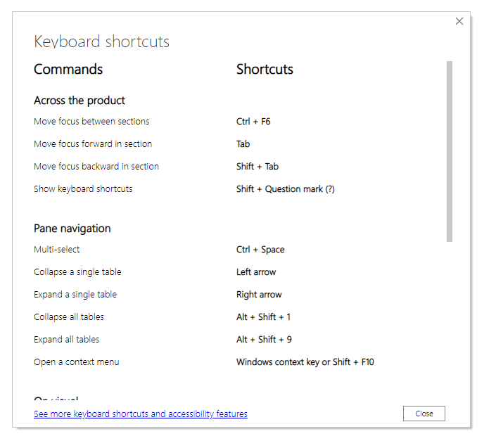496x448 pixels.
Task: Select the Open a context menu command
Action: pyautogui.click(x=77, y=362)
